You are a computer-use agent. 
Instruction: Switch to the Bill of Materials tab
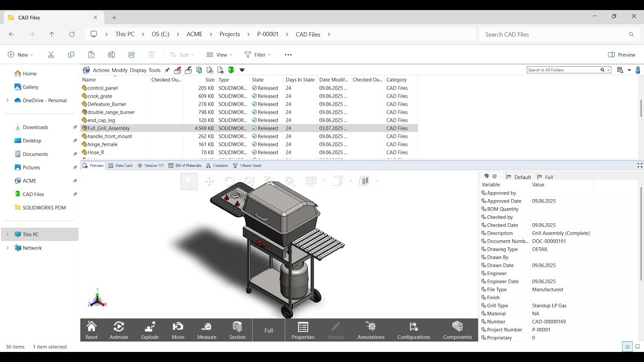[185, 165]
